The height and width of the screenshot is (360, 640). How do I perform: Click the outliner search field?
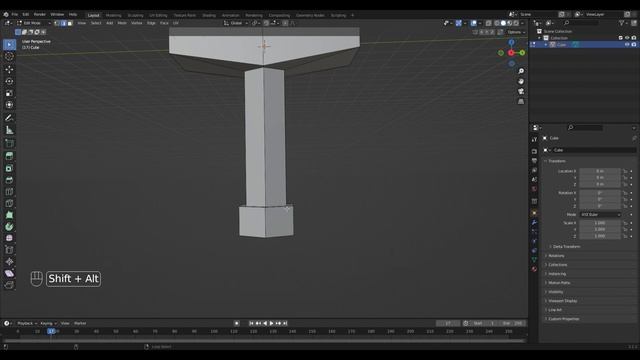(x=581, y=23)
